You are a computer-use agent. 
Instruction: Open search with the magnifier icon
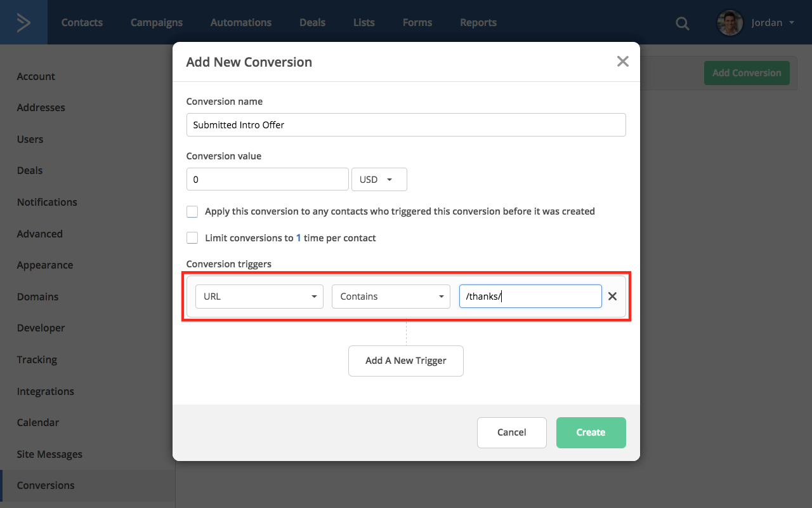click(682, 23)
